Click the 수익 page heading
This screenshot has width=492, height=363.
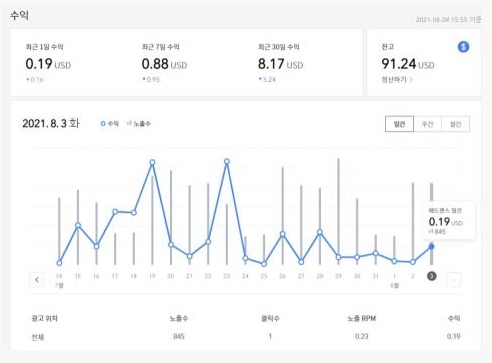(19, 15)
